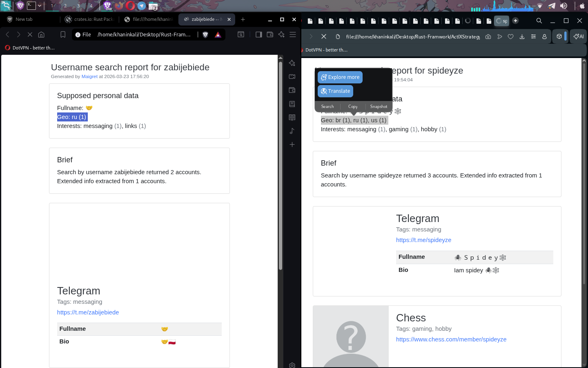Open Opera downloads icon

coord(522,36)
